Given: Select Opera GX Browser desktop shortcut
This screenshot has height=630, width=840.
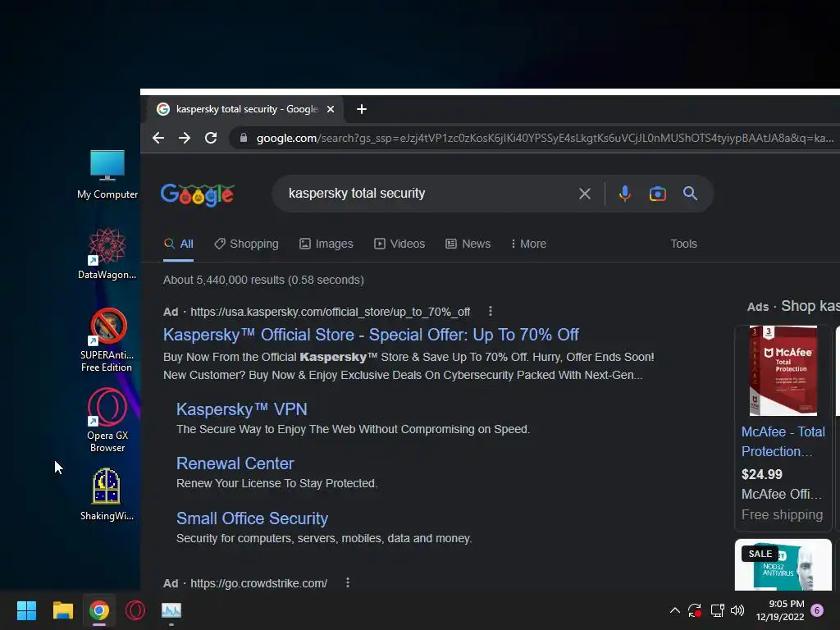Looking at the screenshot, I should tap(107, 421).
